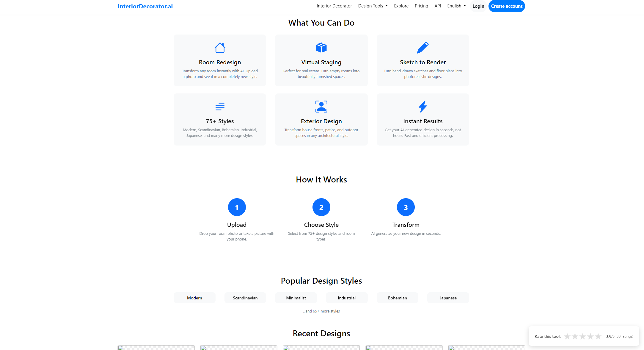Click the Virtual Staging box icon
This screenshot has width=644, height=350.
click(x=321, y=48)
